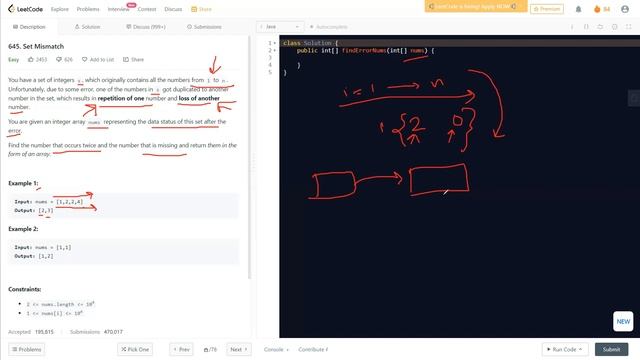
Task: Click Add to List
Action: pos(98,60)
